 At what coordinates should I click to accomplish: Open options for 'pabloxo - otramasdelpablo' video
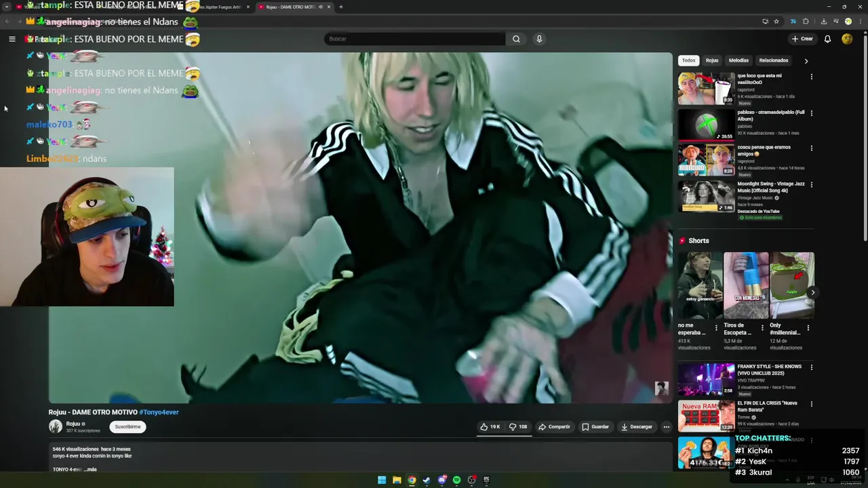coord(811,113)
